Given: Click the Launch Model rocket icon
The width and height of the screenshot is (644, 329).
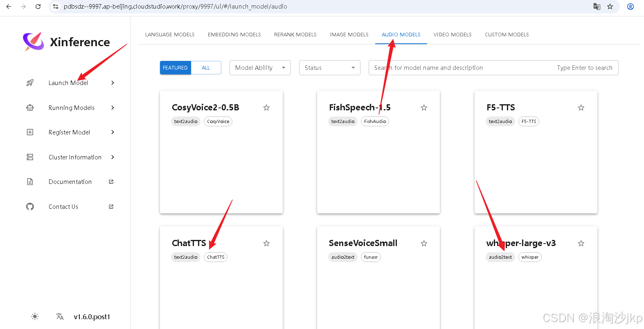Looking at the screenshot, I should 30,83.
